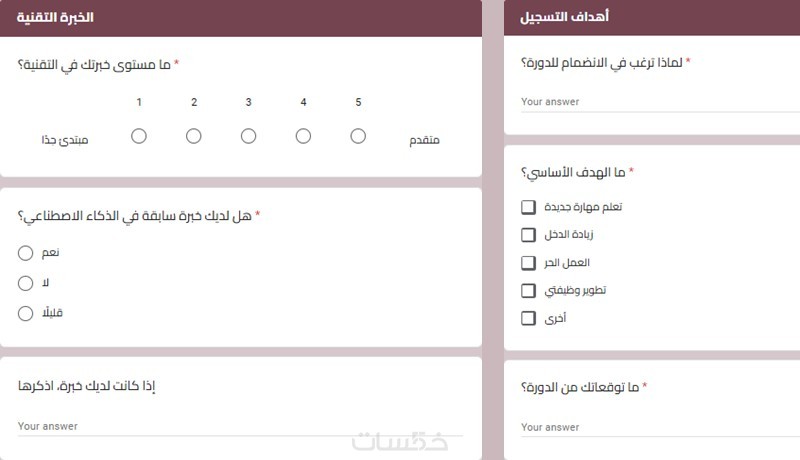Choose لا for prior AI experience
Image resolution: width=800 pixels, height=460 pixels.
pos(26,284)
